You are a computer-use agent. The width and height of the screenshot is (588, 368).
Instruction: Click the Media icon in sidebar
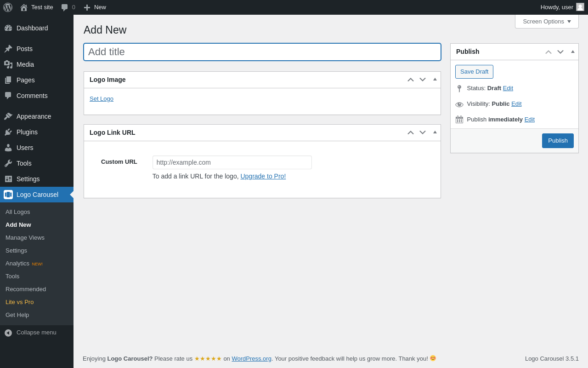[x=8, y=64]
